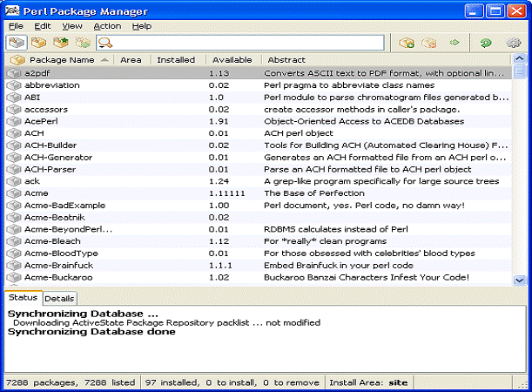Click the ACH-Generator package icon
Viewport: 532px width, 392px height.
[x=14, y=158]
